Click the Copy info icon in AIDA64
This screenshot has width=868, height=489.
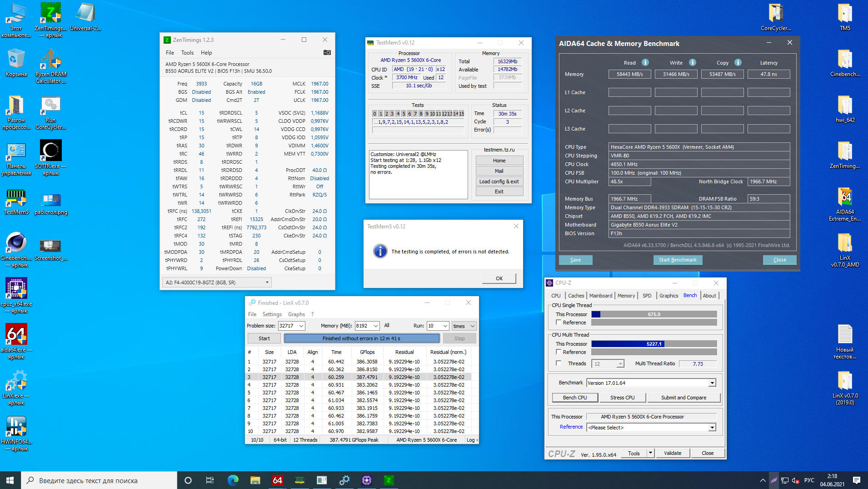738,63
